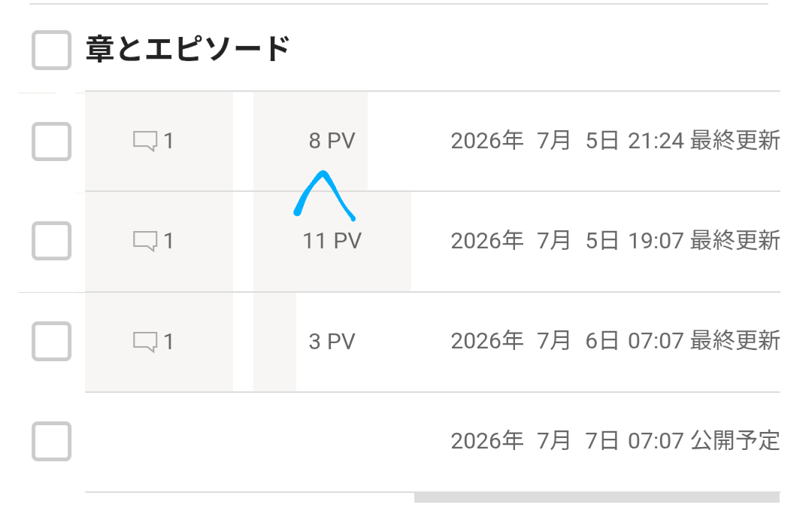Click the 7月5日 21:24 最終更新 timestamp
The height and width of the screenshot is (517, 812).
[615, 141]
